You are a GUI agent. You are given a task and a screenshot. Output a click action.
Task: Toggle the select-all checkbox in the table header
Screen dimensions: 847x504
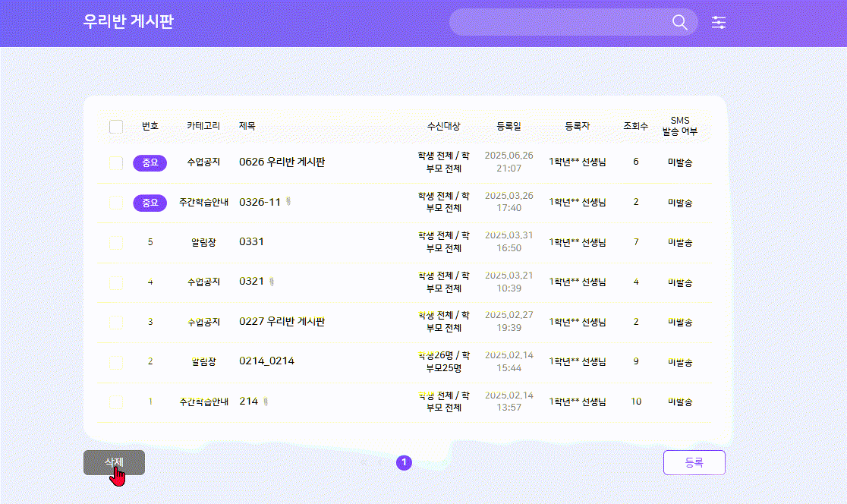(116, 127)
